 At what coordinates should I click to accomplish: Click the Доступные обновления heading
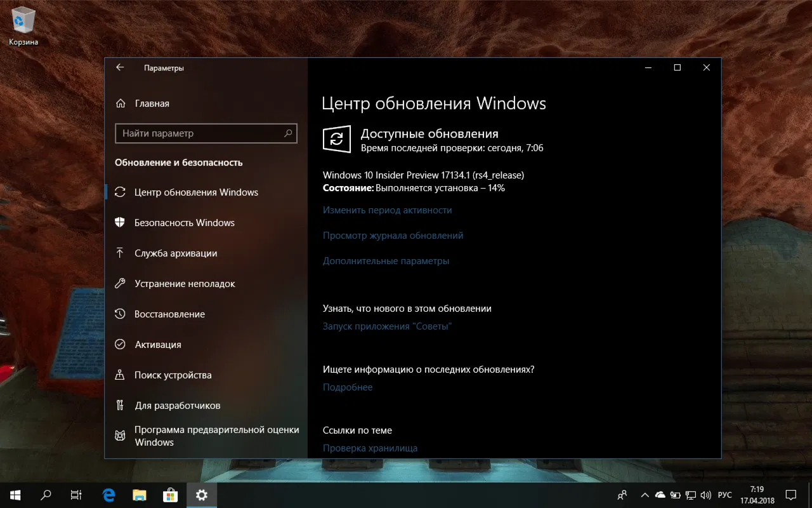[x=429, y=134]
